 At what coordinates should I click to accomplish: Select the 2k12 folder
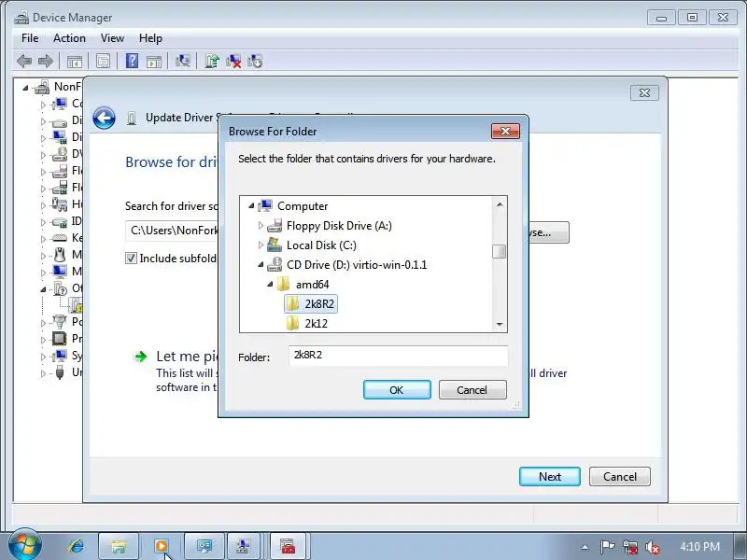click(x=317, y=324)
